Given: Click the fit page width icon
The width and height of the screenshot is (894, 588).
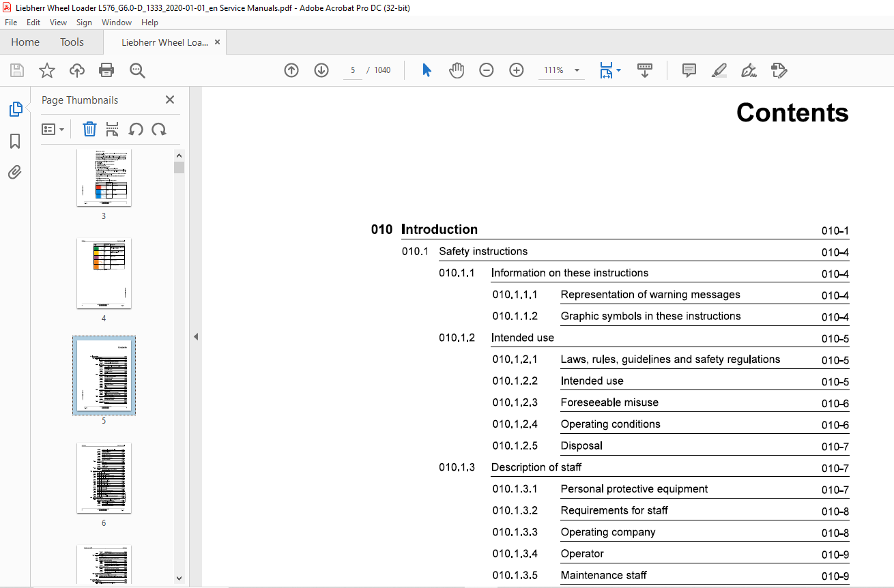Looking at the screenshot, I should click(x=606, y=70).
